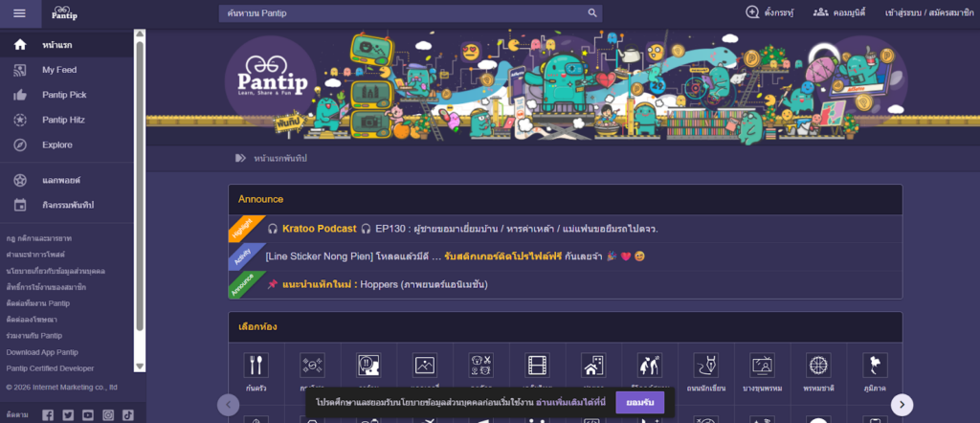Click the search magnifier icon
The width and height of the screenshot is (980, 423).
click(592, 13)
